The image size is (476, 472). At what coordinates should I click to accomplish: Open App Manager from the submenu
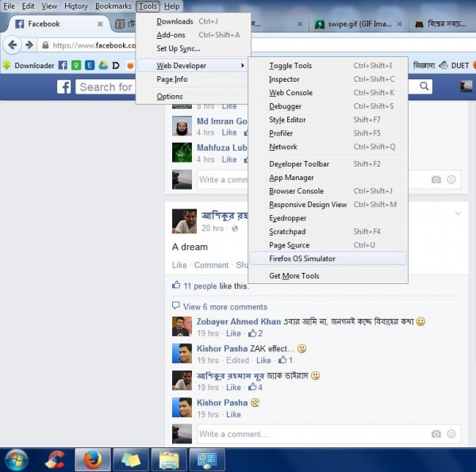click(x=328, y=178)
